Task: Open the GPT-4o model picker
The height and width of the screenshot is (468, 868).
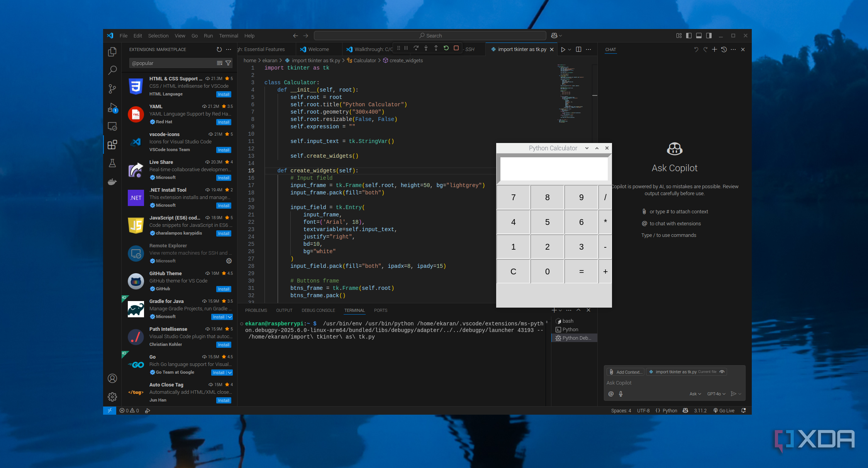Action: click(x=716, y=394)
